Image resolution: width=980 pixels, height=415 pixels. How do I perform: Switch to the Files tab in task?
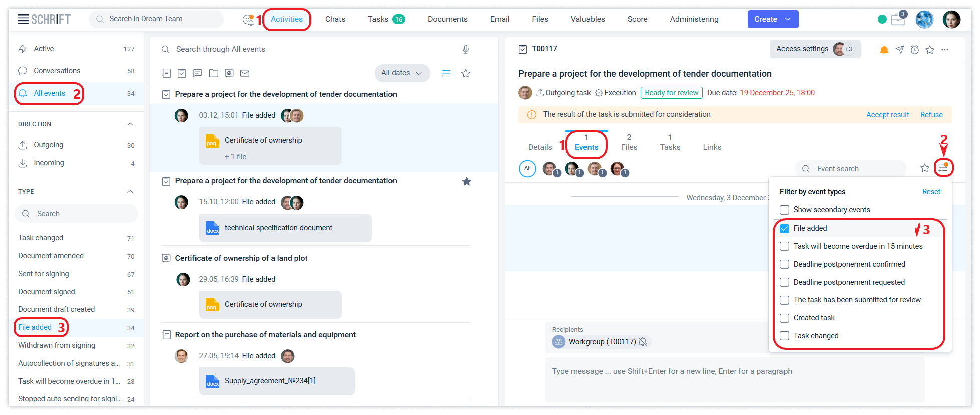tap(629, 142)
